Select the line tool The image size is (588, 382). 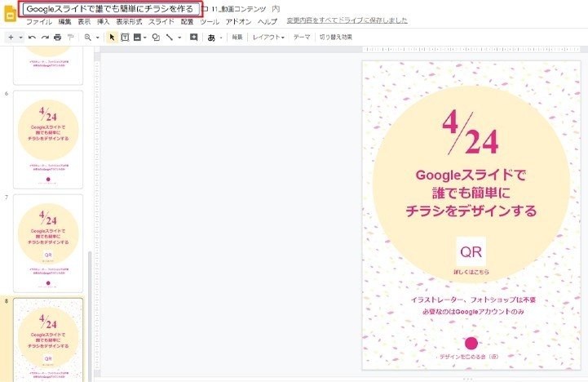coord(170,38)
